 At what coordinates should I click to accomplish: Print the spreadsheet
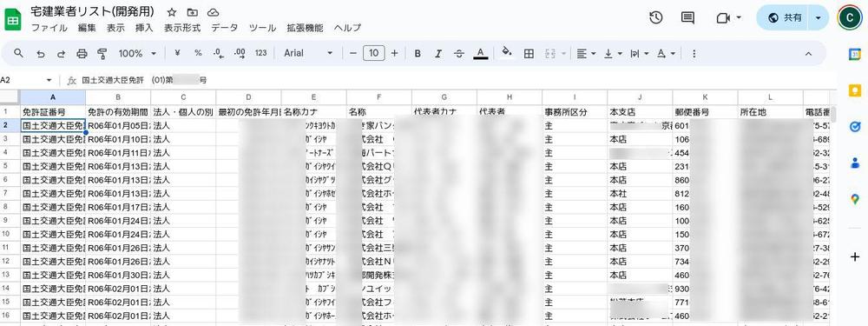coord(82,53)
